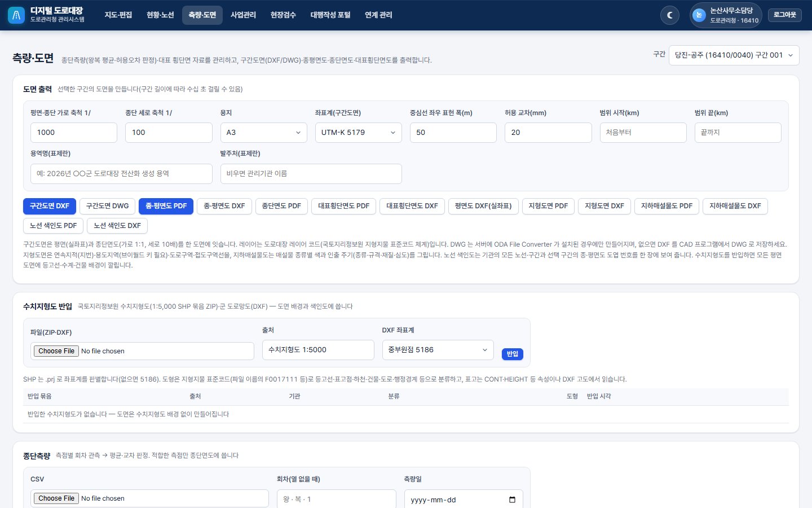Export 평면도 DXF(실좌표)

pos(483,206)
